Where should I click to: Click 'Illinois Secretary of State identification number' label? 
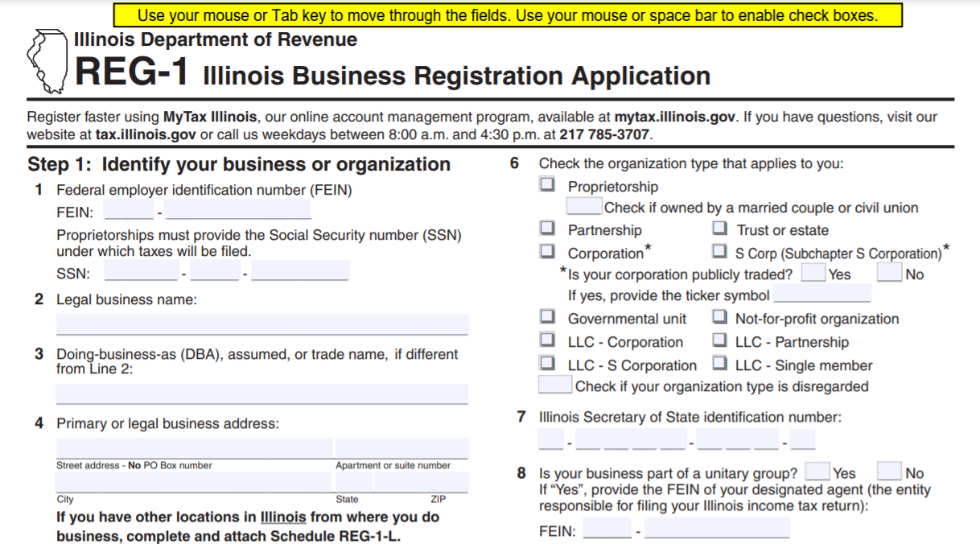(x=690, y=417)
